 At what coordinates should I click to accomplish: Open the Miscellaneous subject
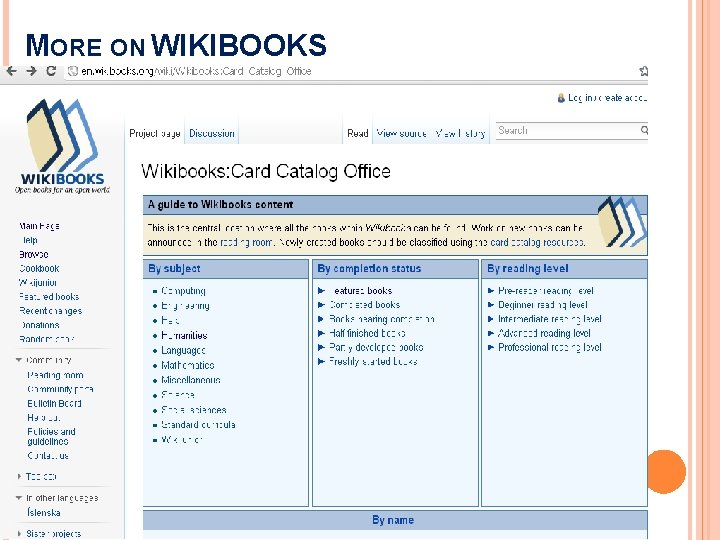[x=191, y=380]
